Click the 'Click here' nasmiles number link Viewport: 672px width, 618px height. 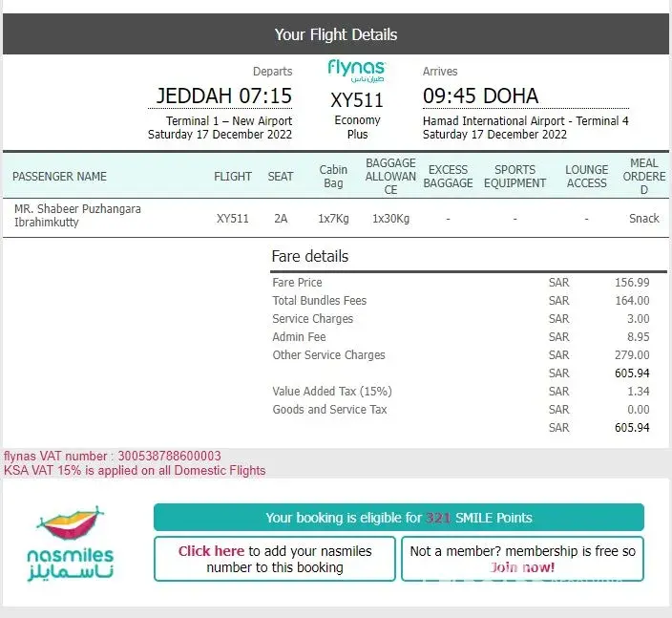point(211,551)
